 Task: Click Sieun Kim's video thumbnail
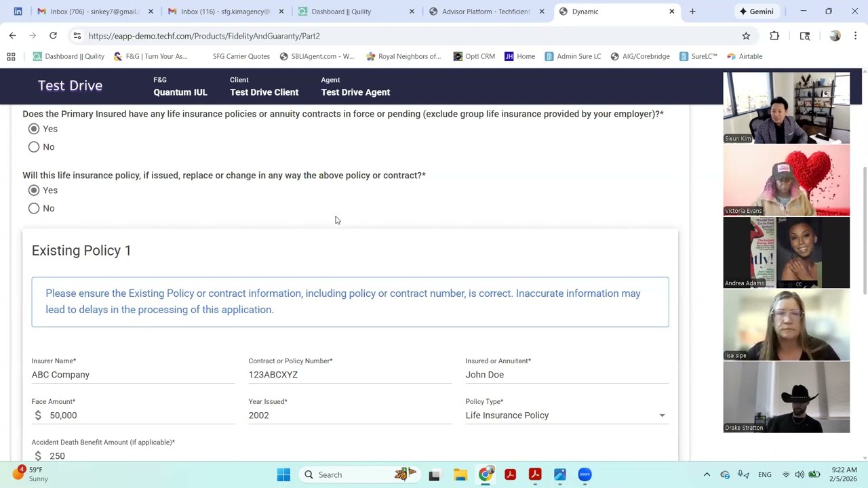[787, 108]
